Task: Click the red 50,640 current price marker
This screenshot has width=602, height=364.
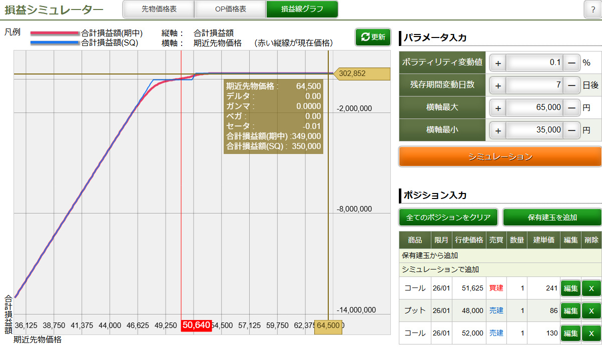Action: (196, 325)
